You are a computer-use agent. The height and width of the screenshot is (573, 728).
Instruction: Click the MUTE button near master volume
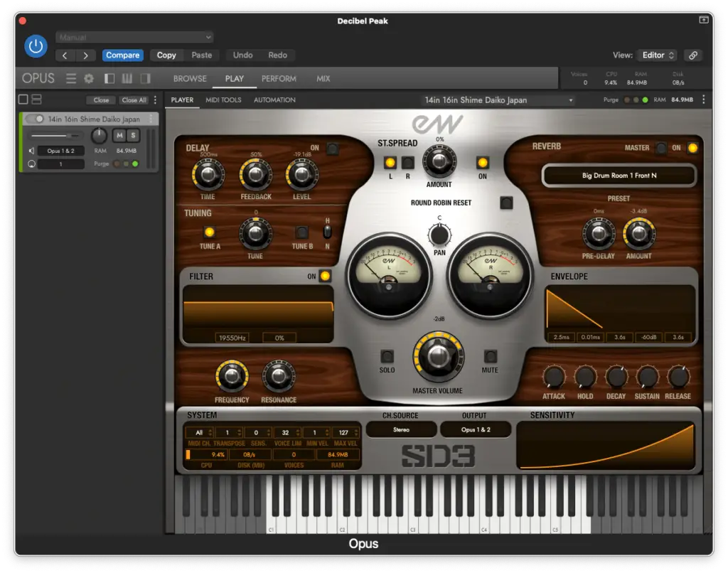coord(491,356)
